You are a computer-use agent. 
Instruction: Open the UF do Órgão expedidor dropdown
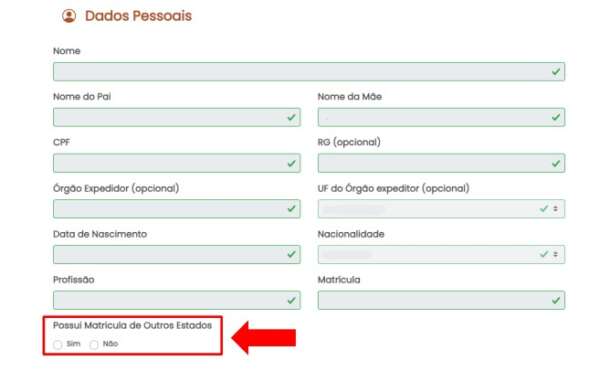click(x=441, y=209)
